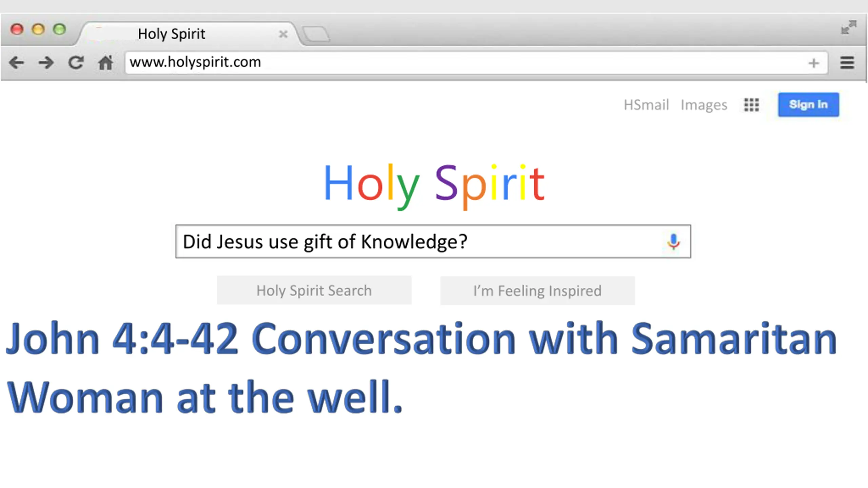Close the Holy Spirit tab

point(283,34)
